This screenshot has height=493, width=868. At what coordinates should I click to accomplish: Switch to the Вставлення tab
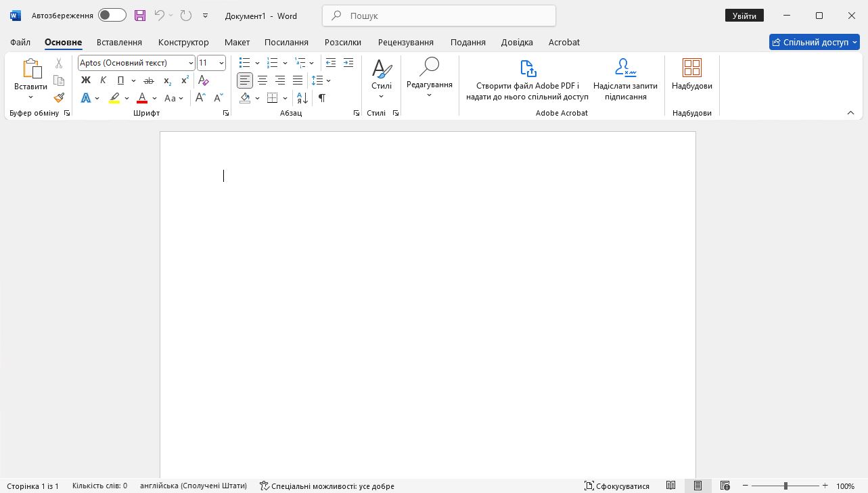[x=119, y=42]
